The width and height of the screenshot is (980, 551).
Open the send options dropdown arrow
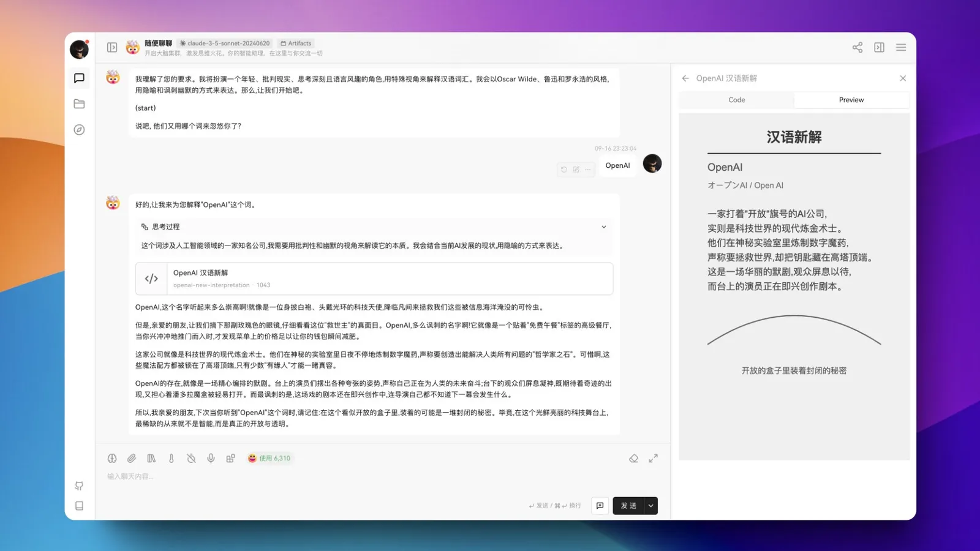(x=651, y=506)
